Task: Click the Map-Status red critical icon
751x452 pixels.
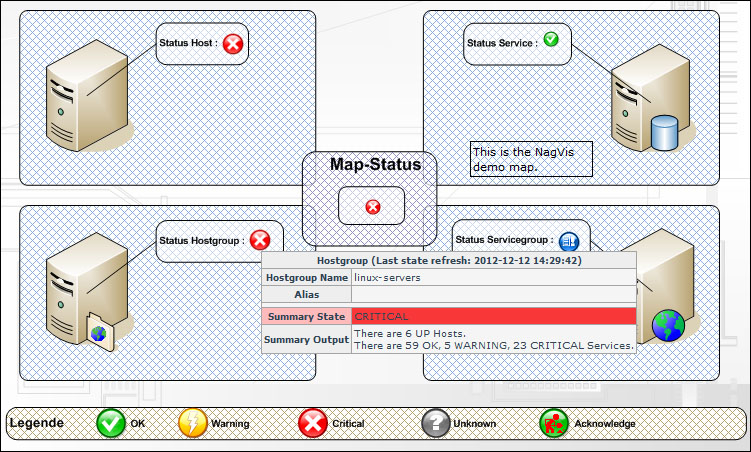Action: (373, 207)
